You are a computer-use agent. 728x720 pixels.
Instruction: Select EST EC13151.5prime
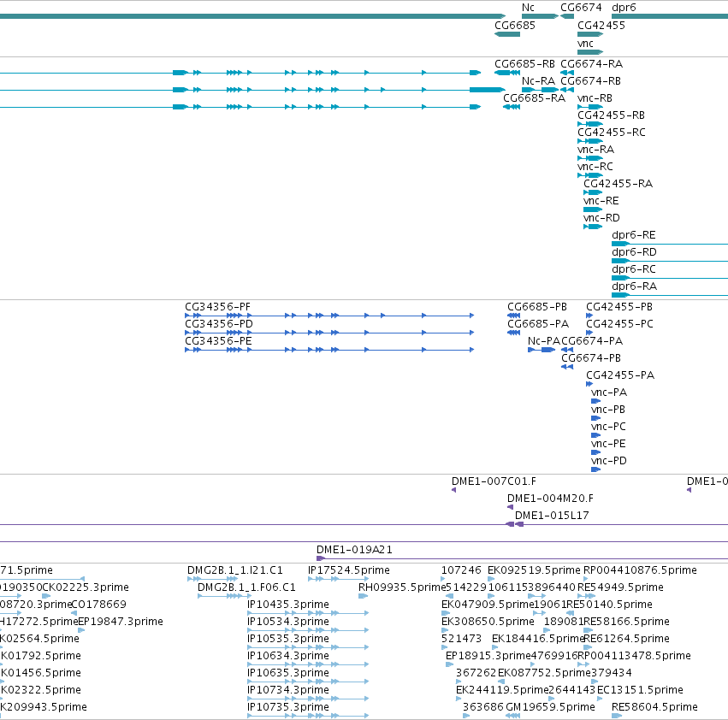(640, 690)
